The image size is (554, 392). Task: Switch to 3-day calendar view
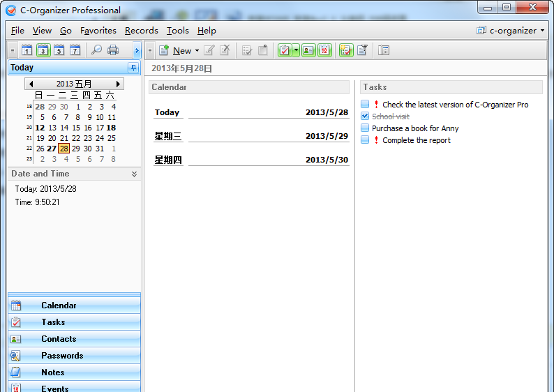click(x=43, y=50)
